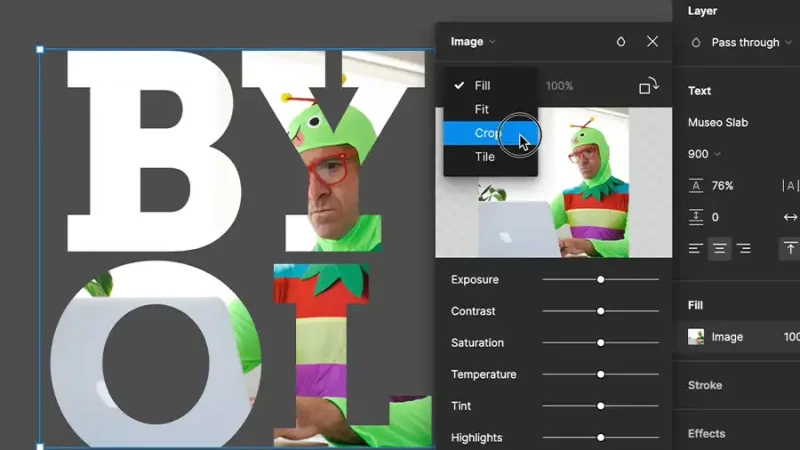
Task: Click the align top text icon
Action: [x=790, y=248]
